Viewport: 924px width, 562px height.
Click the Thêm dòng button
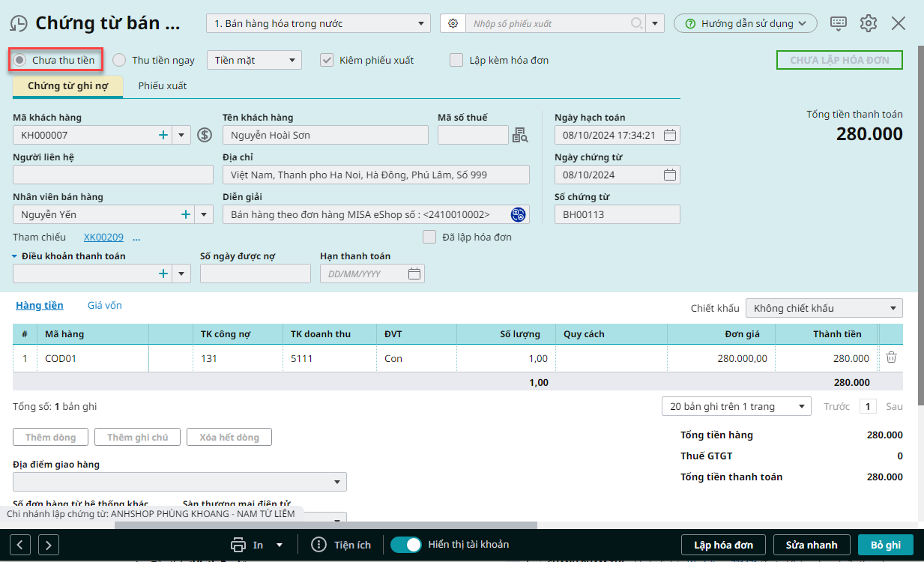50,437
